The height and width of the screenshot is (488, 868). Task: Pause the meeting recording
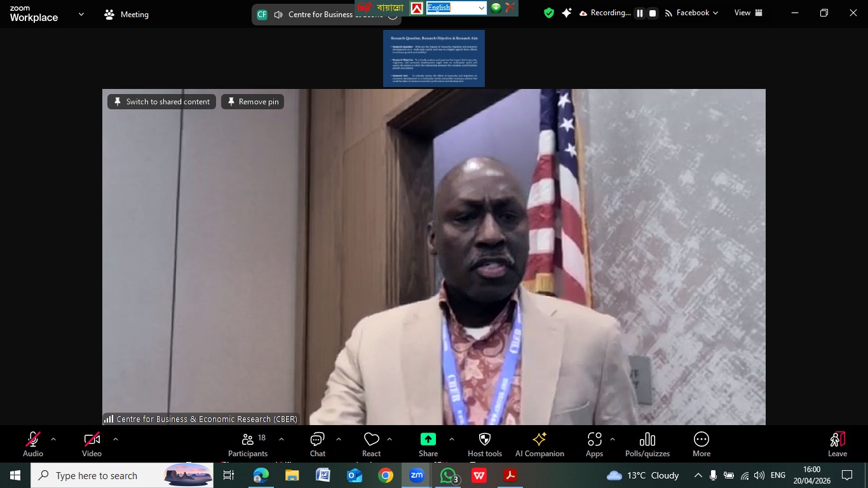coord(640,13)
